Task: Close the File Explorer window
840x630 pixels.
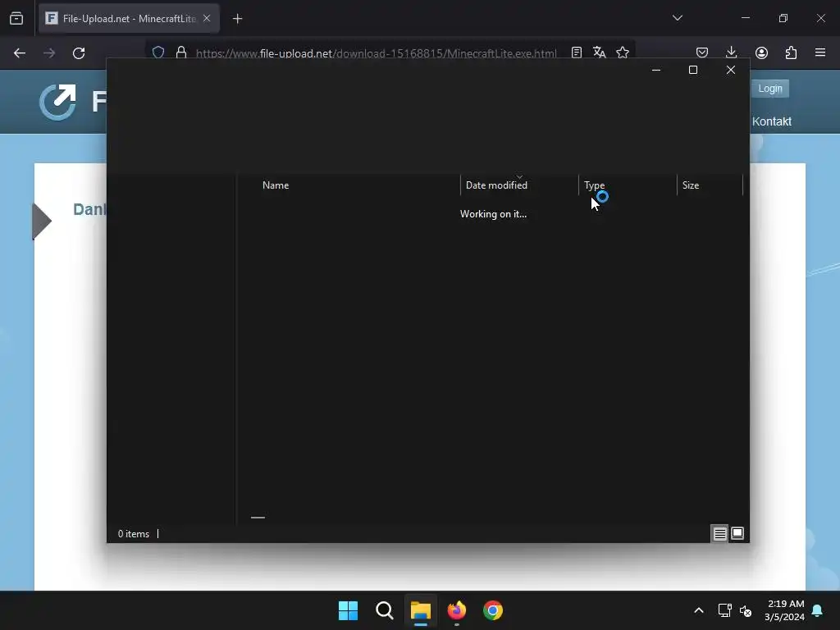Action: 731,71
